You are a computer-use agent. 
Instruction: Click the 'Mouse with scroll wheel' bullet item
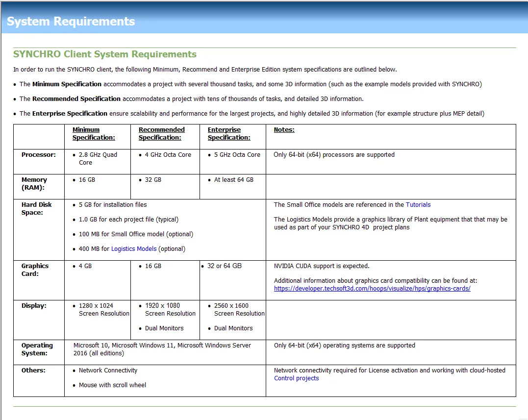(x=112, y=385)
